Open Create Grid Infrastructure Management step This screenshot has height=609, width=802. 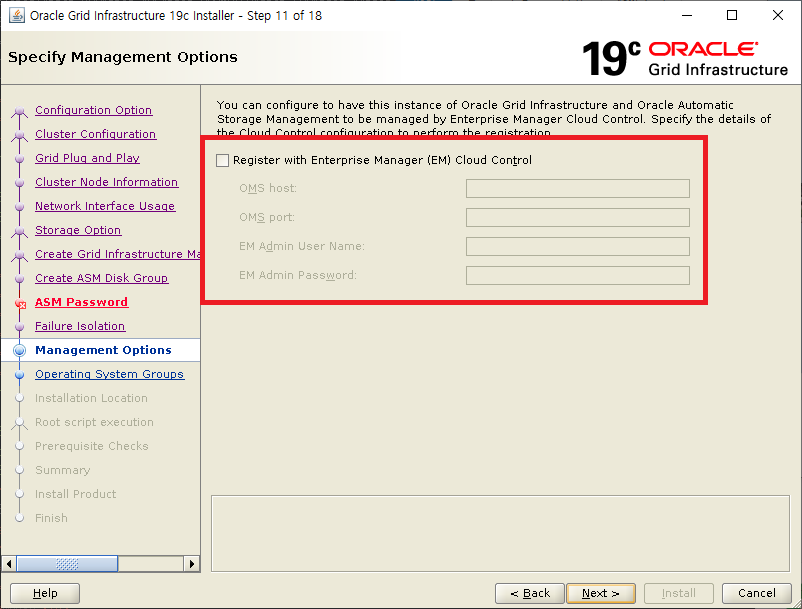pos(118,254)
